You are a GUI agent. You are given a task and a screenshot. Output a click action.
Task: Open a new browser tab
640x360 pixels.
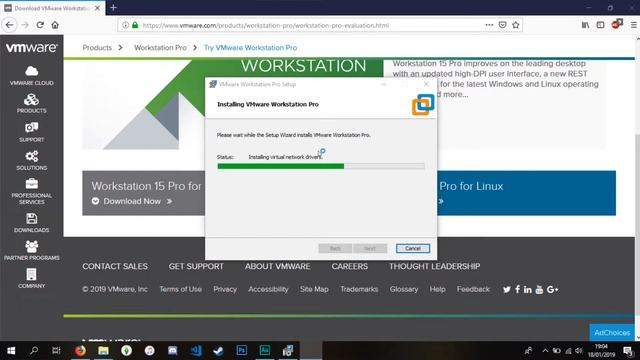pyautogui.click(x=113, y=7)
